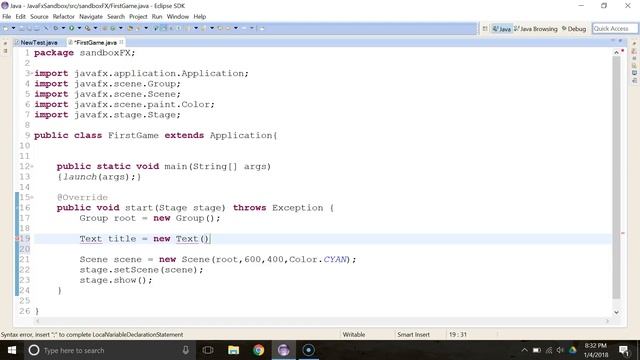
Task: Open the Navigate menu
Action: pos(91,17)
